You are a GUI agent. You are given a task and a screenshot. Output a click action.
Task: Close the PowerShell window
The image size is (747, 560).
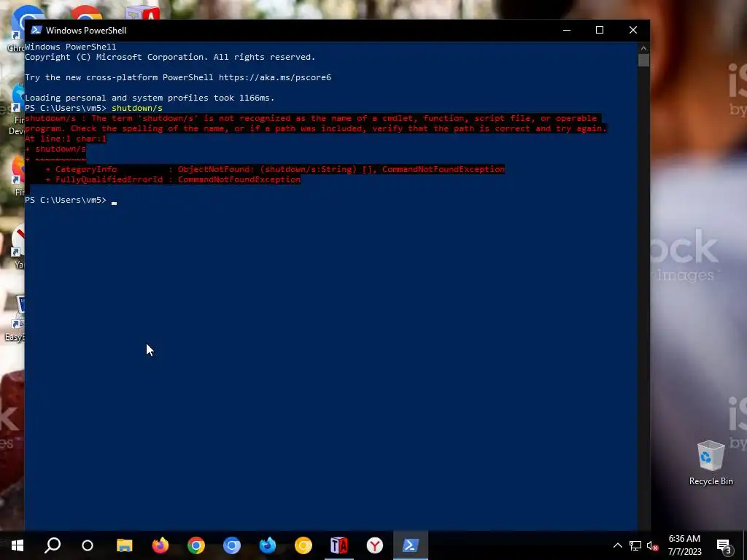(633, 30)
